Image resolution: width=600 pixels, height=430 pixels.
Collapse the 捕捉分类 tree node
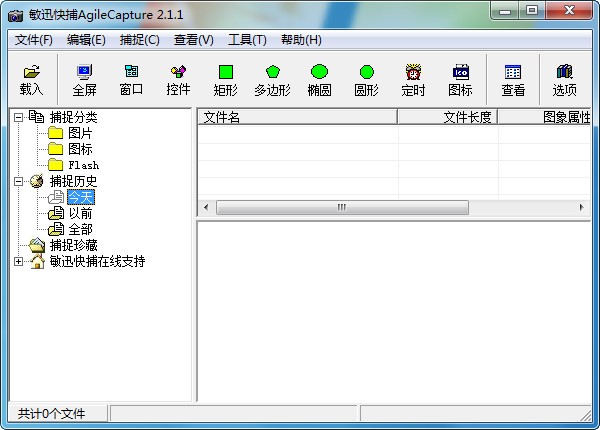19,117
